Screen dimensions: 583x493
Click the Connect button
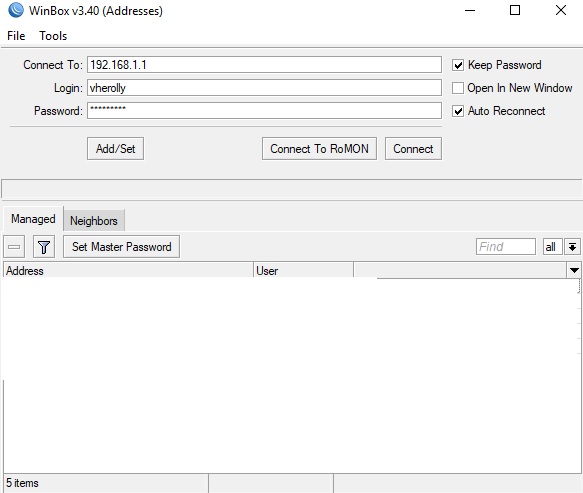[x=413, y=149]
